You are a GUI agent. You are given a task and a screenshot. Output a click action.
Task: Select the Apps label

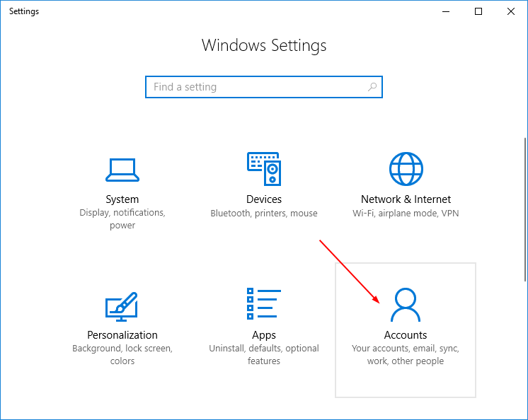point(264,335)
